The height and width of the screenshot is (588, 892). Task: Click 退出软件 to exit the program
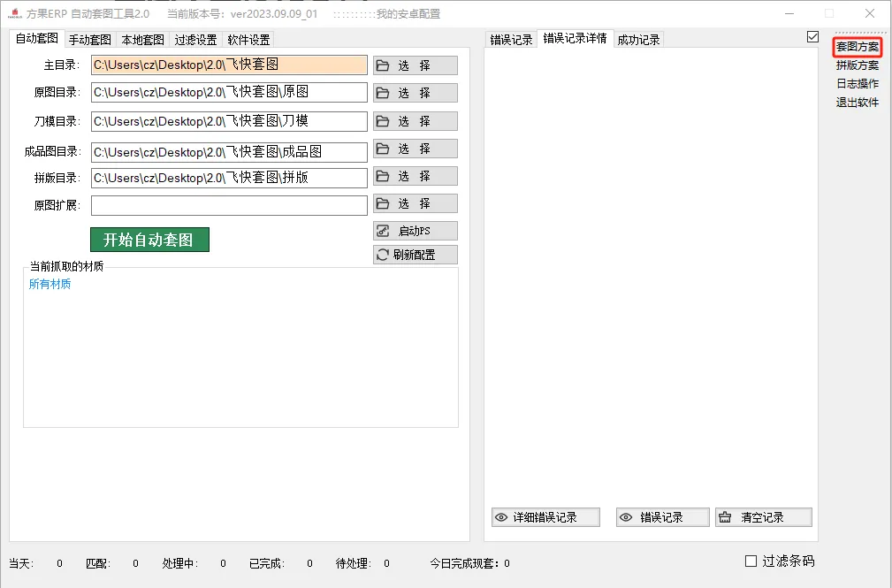[x=857, y=102]
